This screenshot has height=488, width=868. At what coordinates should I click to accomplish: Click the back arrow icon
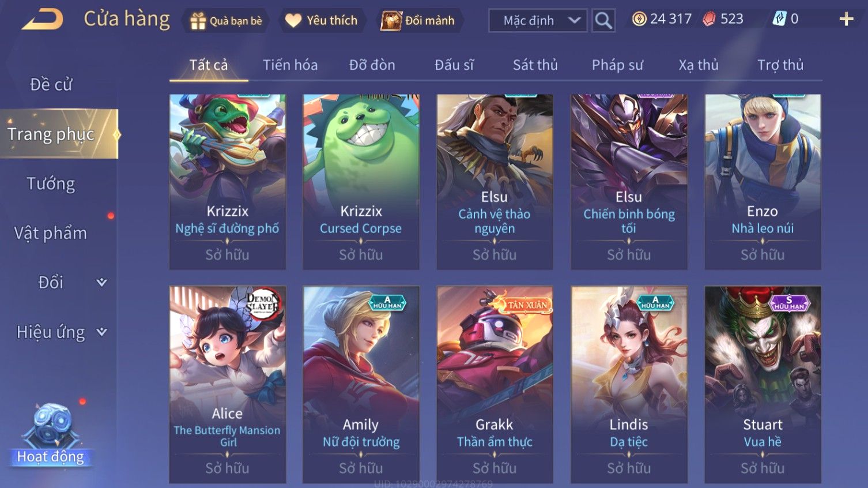pyautogui.click(x=42, y=20)
